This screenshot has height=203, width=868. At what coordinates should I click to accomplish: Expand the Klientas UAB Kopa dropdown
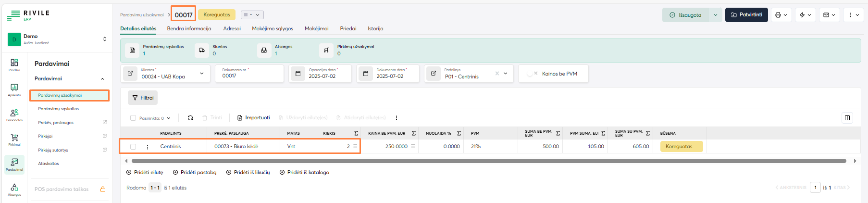201,74
